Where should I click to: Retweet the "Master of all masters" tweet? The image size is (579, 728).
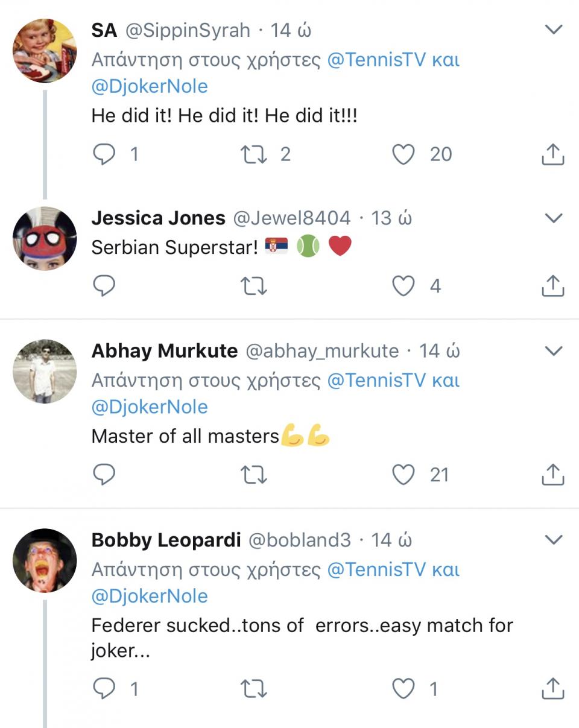point(253,475)
